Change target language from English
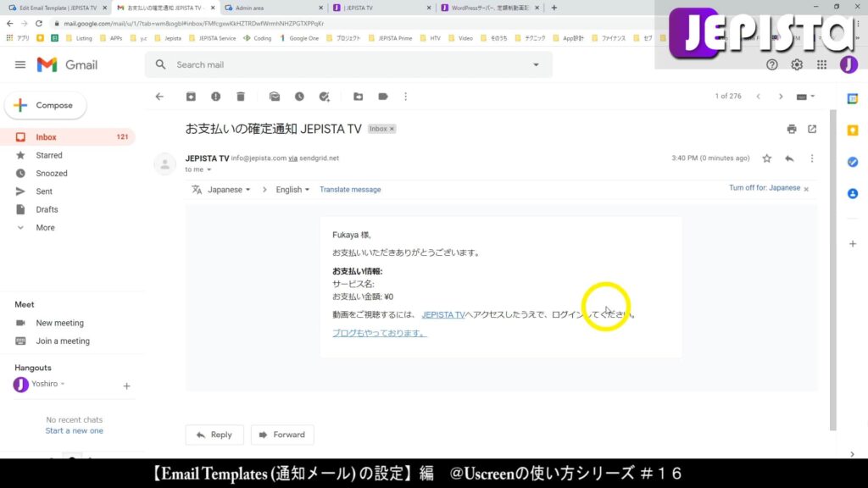The height and width of the screenshot is (488, 868). point(292,190)
